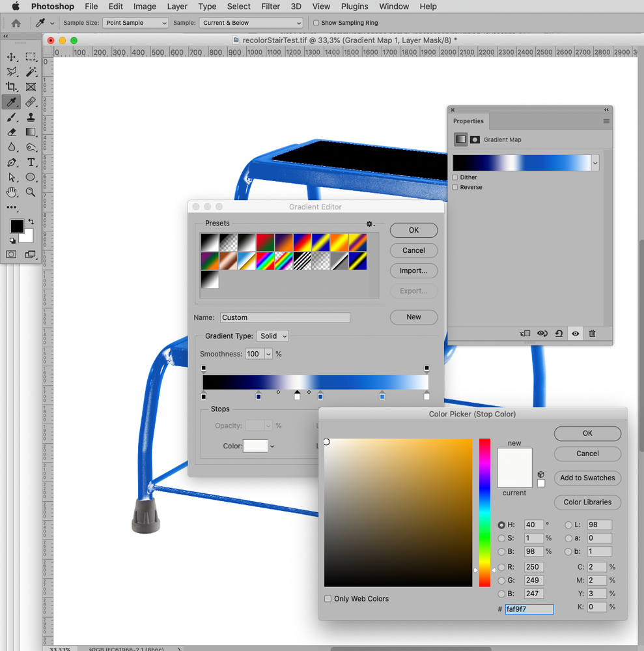Select the Horizontal Type tool

31,162
